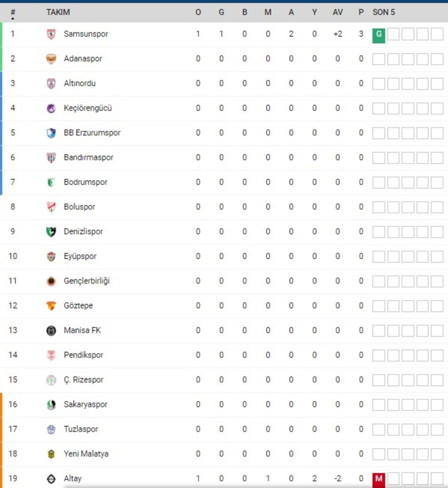
Task: Open the Bodrumspor team page
Action: click(85, 182)
